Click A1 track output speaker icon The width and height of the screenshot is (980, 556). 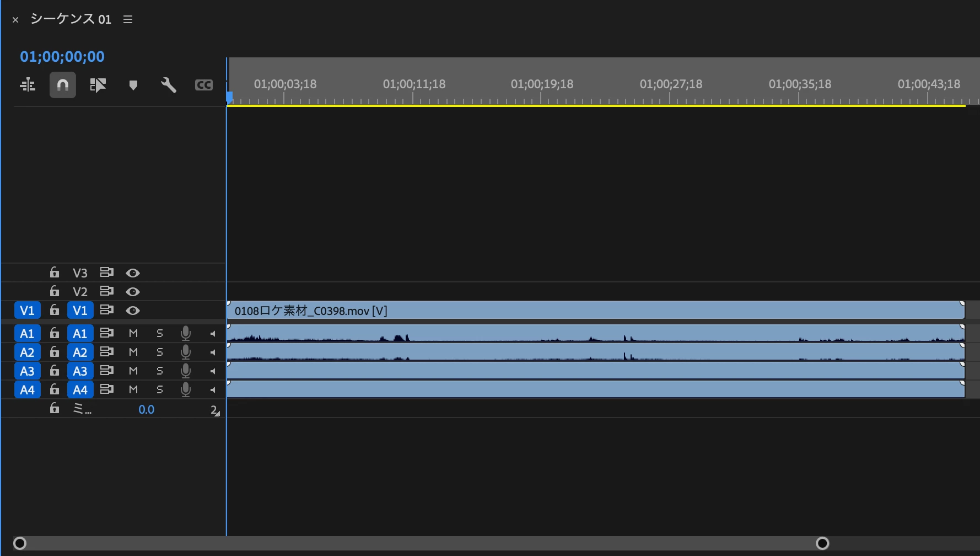[213, 334]
